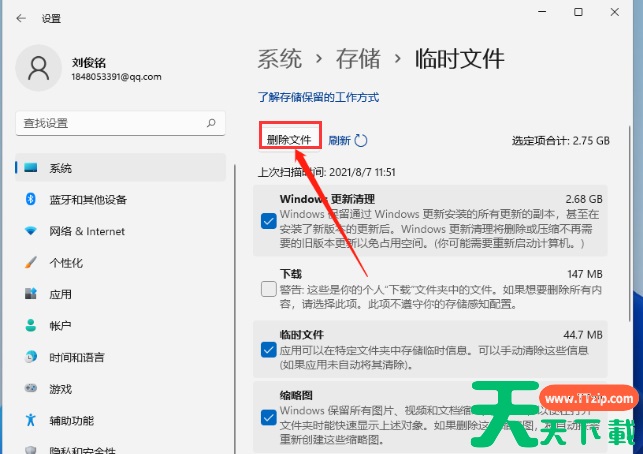
Task: Select 游戏 in the sidebar
Action: [x=61, y=388]
